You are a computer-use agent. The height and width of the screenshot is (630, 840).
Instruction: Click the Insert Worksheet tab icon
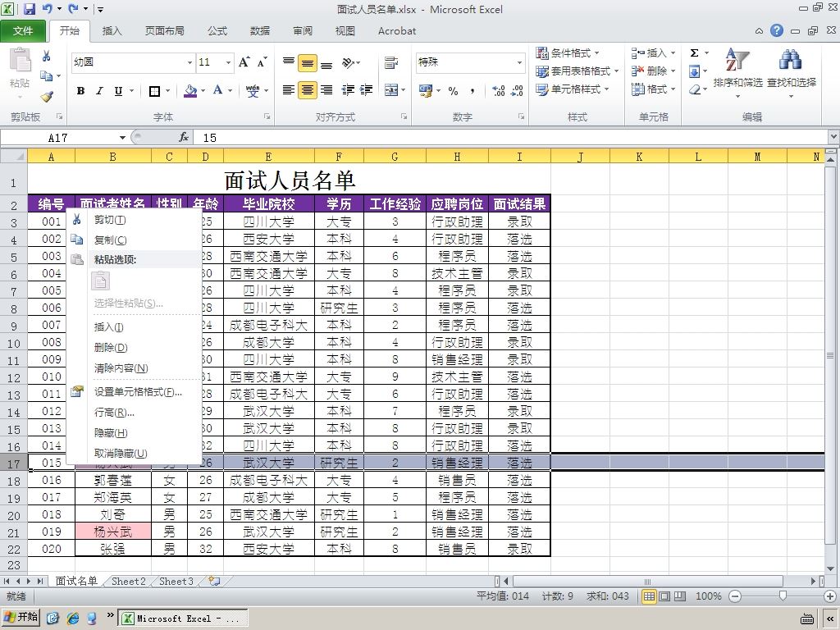tap(214, 581)
